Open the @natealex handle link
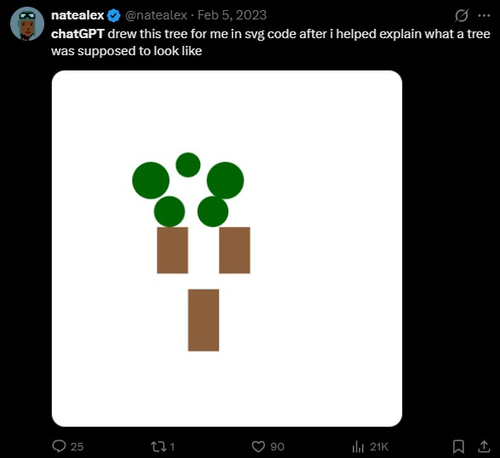 coord(156,15)
